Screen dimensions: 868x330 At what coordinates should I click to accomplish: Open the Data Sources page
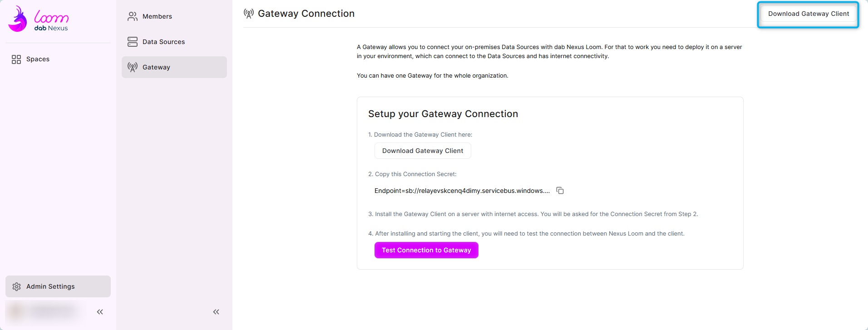tap(163, 42)
